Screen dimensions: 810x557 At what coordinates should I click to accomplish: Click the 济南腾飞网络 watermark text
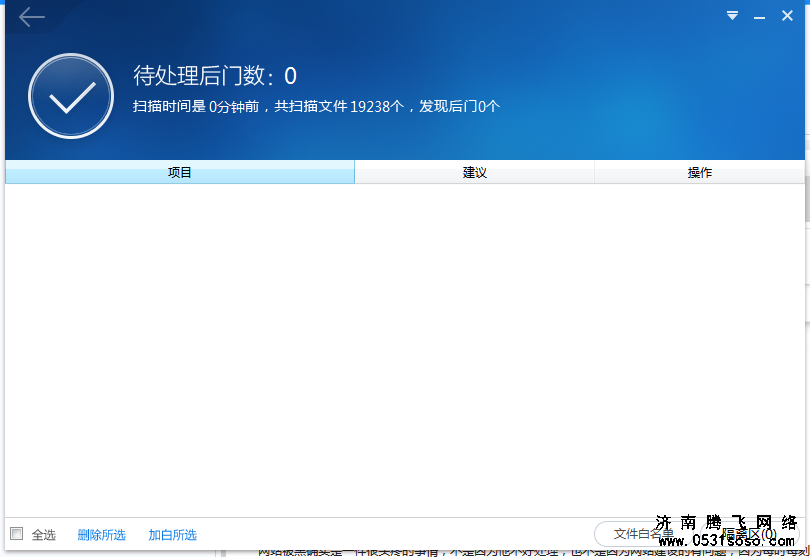727,523
